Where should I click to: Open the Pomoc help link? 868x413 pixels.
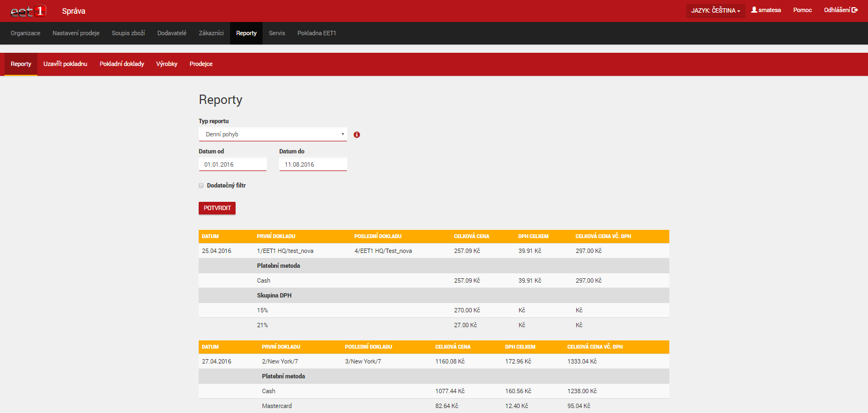pyautogui.click(x=803, y=10)
